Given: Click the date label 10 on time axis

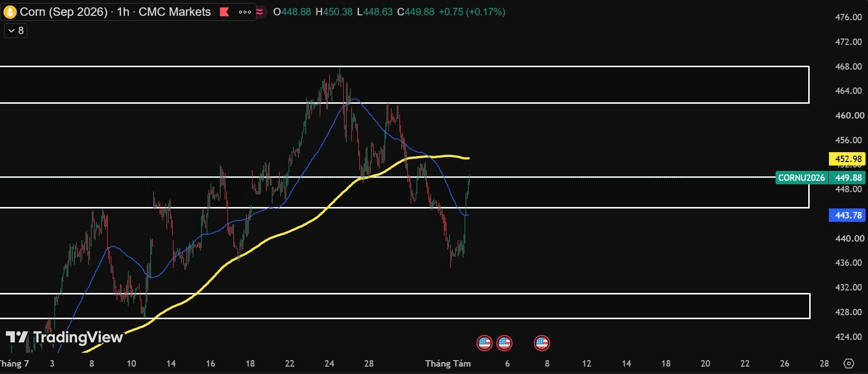Looking at the screenshot, I should (x=131, y=364).
